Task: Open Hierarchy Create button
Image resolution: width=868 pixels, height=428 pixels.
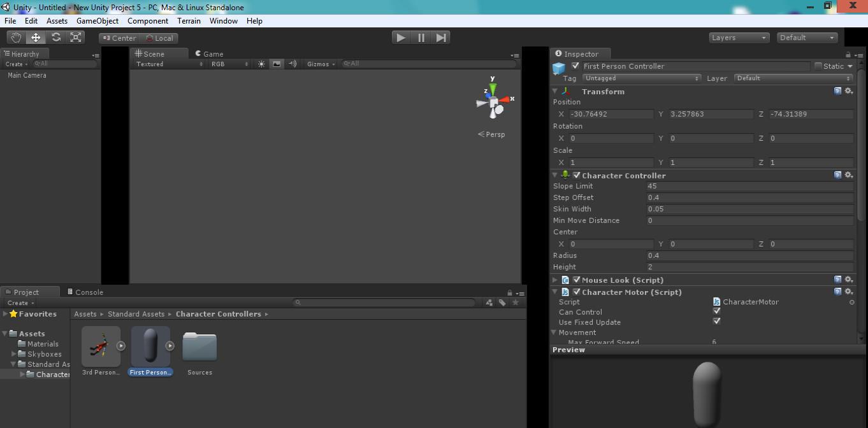Action: click(x=16, y=64)
